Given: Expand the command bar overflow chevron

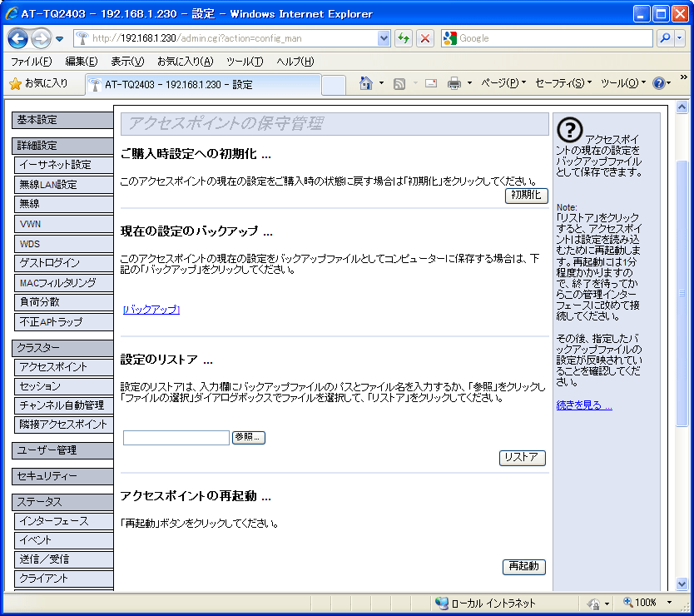Looking at the screenshot, I should (x=684, y=77).
